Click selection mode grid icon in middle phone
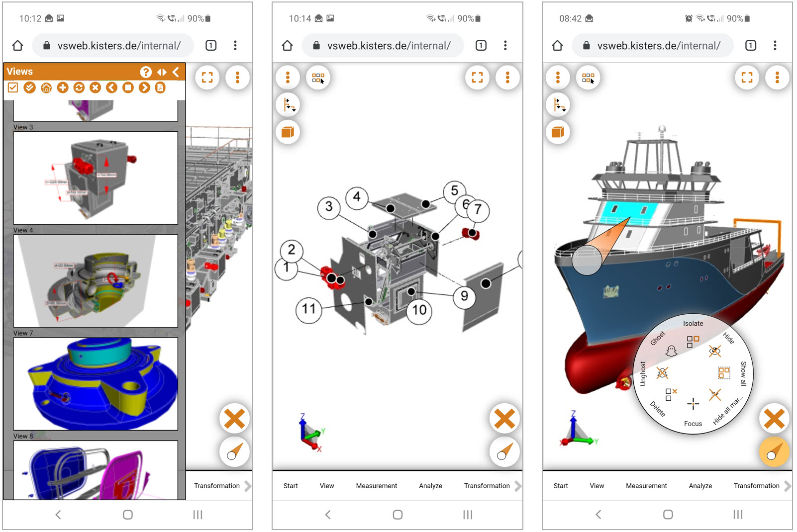This screenshot has height=532, width=797. 318,78
